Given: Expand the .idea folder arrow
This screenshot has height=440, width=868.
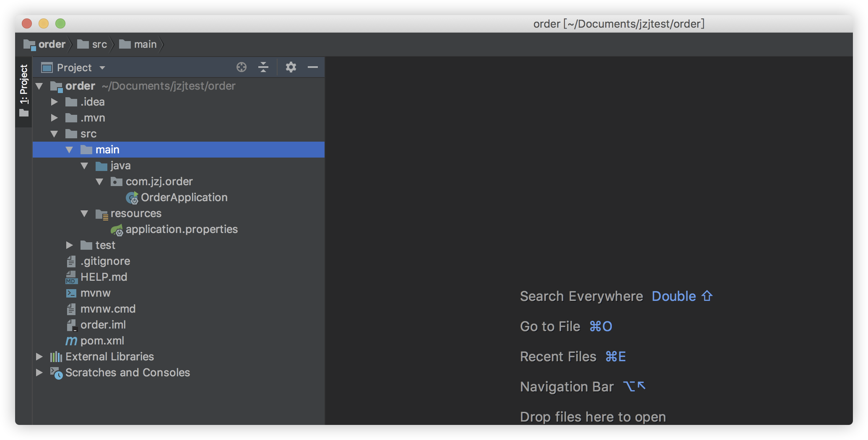Looking at the screenshot, I should (x=55, y=102).
